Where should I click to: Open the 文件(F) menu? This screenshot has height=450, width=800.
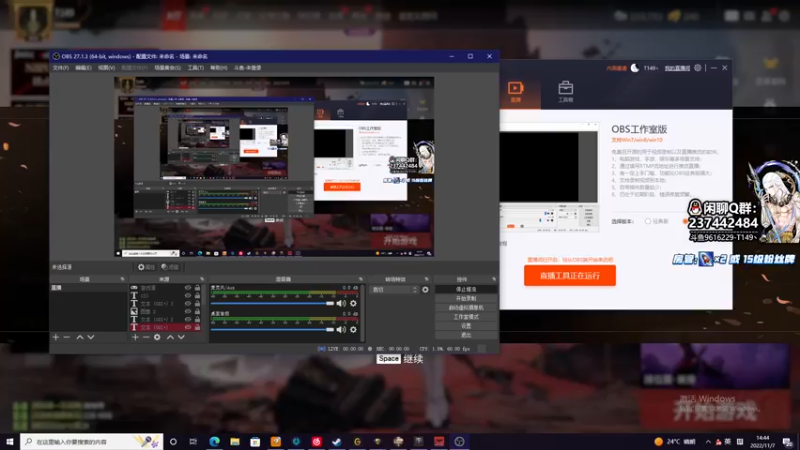60,68
